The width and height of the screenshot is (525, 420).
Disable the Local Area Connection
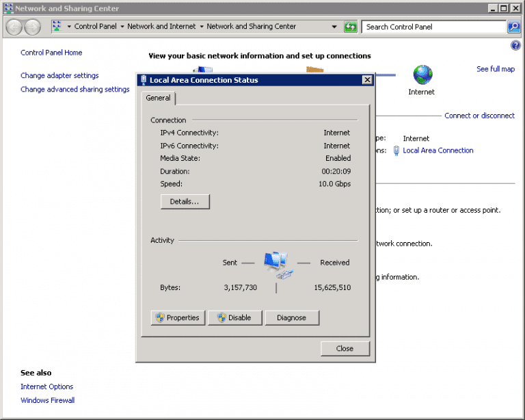tap(234, 317)
